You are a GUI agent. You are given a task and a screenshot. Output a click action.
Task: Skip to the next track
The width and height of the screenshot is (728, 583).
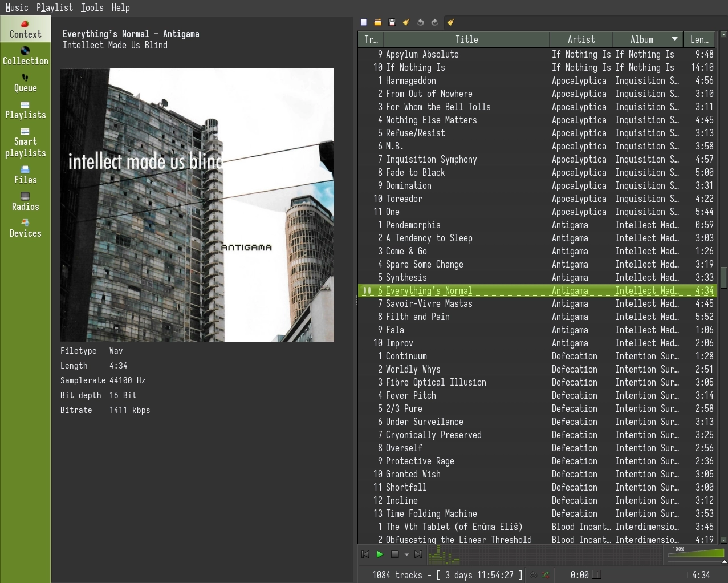tap(418, 554)
